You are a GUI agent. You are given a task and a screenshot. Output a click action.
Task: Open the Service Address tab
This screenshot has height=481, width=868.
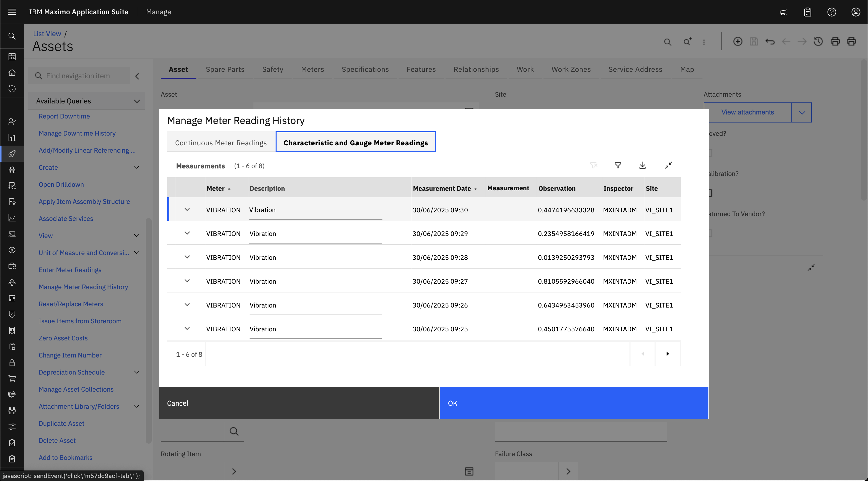[x=635, y=69]
